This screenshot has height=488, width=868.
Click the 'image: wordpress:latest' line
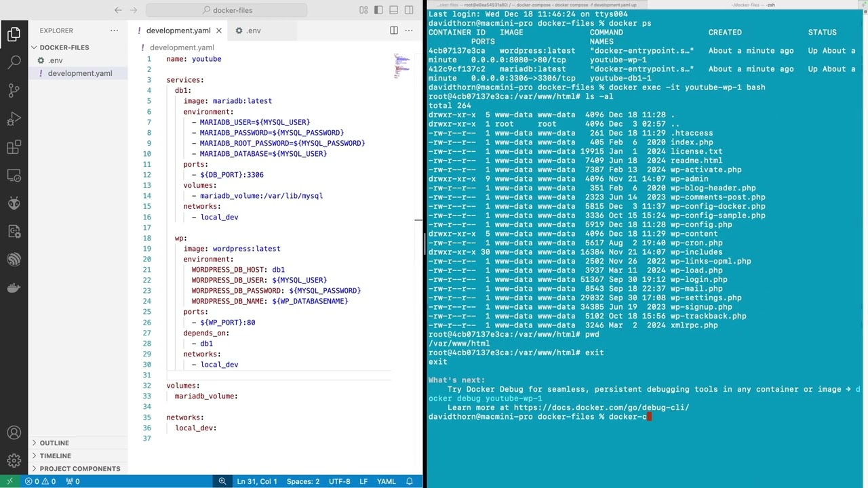point(231,249)
